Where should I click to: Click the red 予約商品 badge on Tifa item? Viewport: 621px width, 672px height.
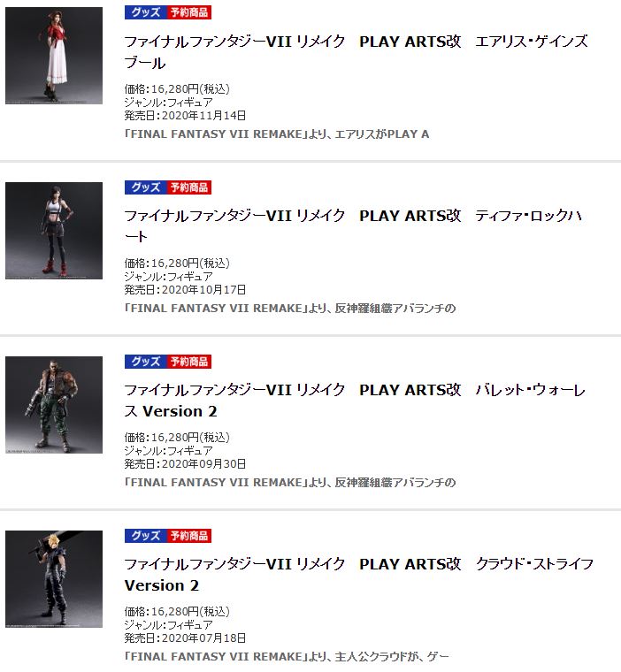(189, 187)
